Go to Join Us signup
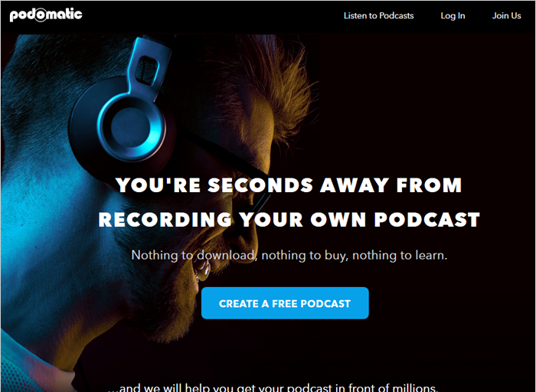 (506, 16)
